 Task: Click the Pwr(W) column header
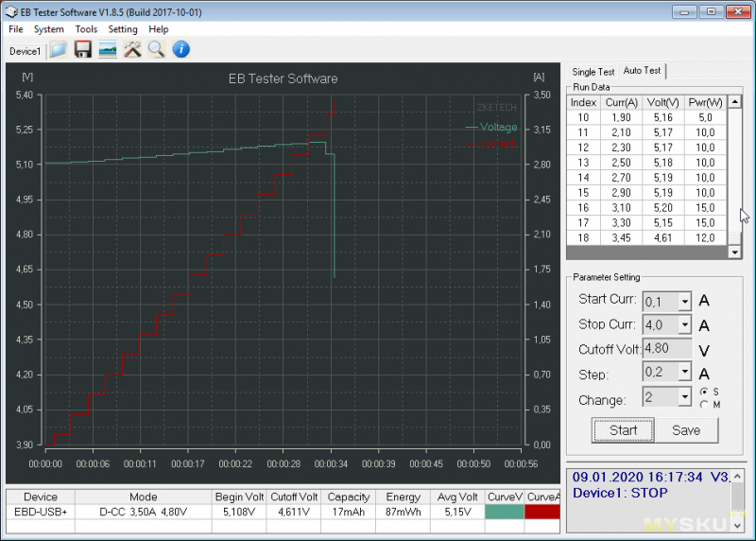coord(705,102)
